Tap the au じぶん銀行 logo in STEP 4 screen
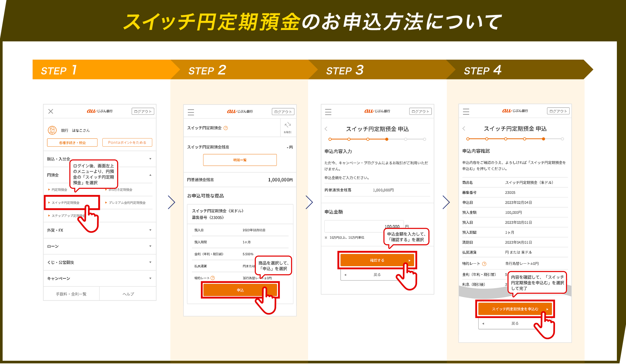Viewport: 626px width, 364px height. pos(515,111)
